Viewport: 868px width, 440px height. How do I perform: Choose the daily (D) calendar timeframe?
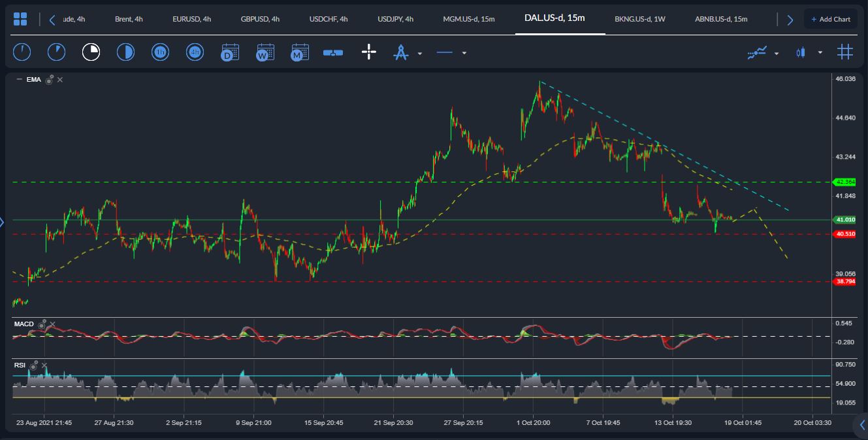point(230,52)
